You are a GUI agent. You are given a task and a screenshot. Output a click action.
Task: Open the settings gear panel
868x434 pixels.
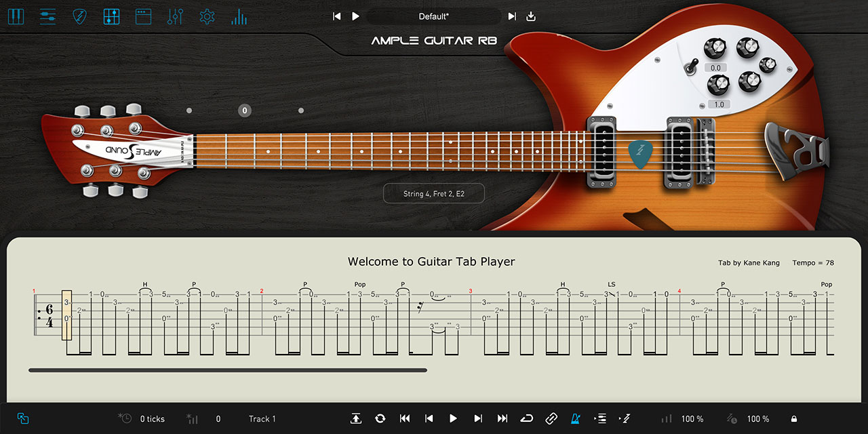click(x=207, y=16)
